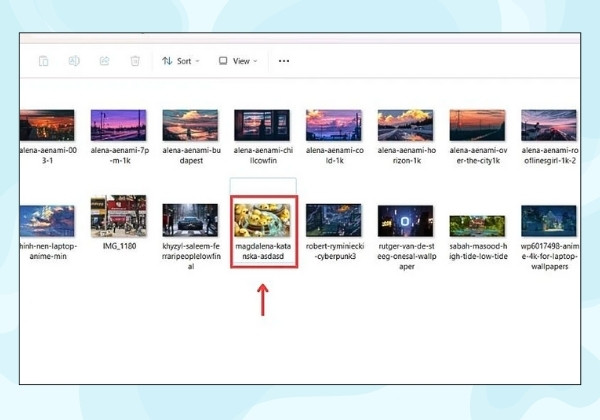
Task: Select alena-aenami-cold-1k thumbnail
Action: point(334,125)
